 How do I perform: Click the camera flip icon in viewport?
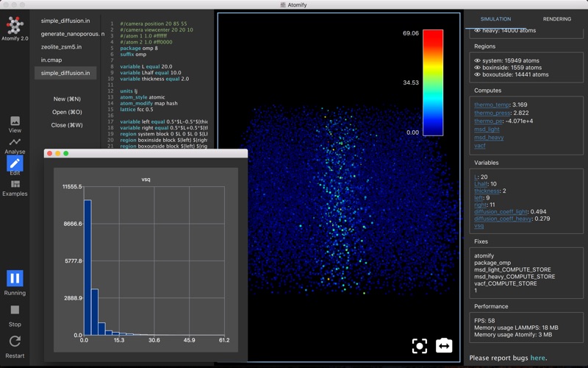(444, 346)
